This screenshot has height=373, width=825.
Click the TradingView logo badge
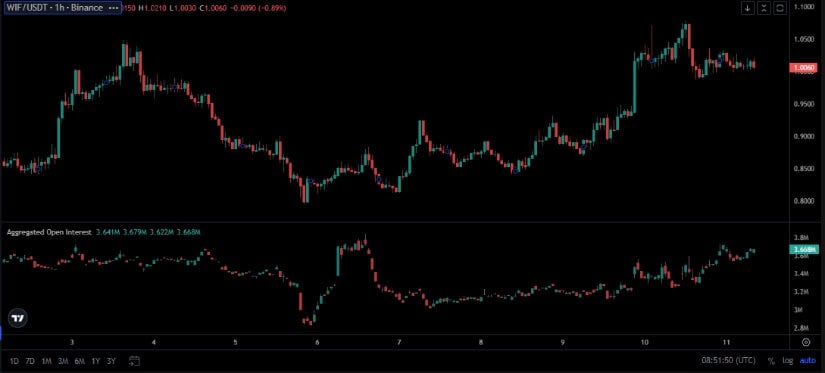pos(18,318)
